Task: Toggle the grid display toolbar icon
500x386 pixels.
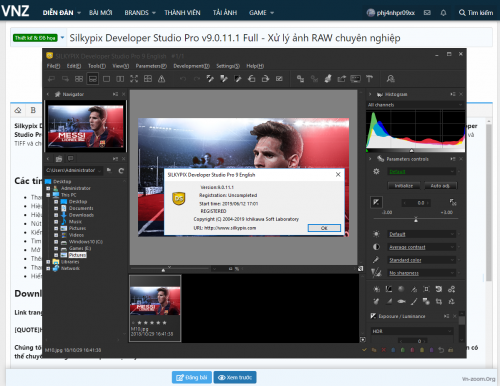Action: pos(148,79)
